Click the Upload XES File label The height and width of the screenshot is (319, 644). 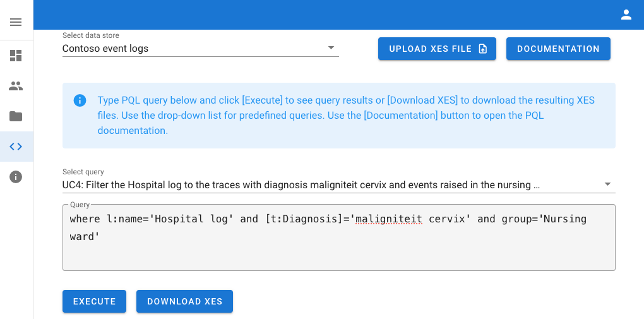430,49
